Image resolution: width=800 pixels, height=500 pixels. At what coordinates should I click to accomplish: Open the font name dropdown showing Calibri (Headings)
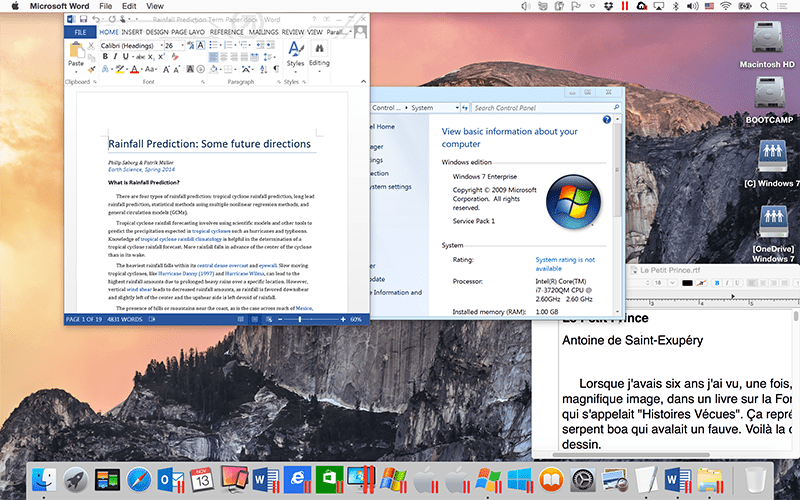(161, 45)
